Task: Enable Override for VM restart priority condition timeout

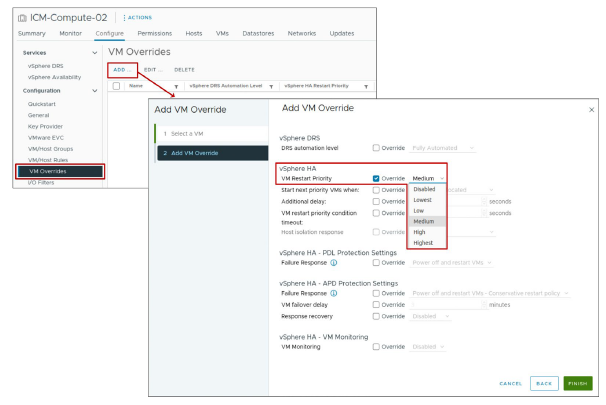Action: [376, 213]
